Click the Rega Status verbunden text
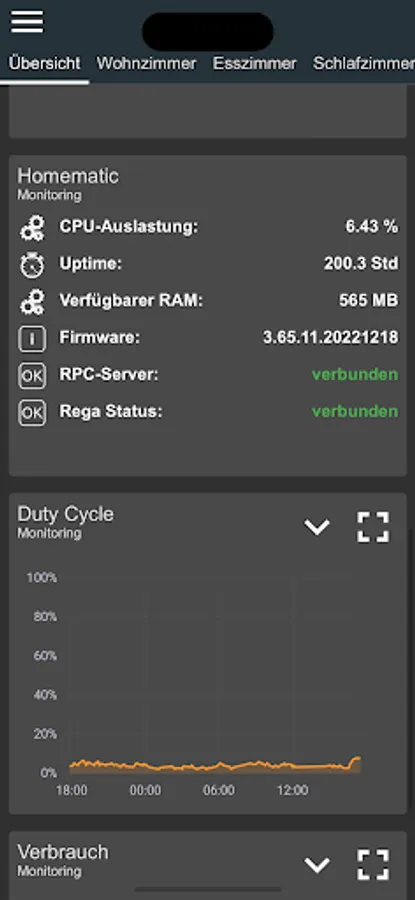Image resolution: width=415 pixels, height=900 pixels. tap(355, 412)
